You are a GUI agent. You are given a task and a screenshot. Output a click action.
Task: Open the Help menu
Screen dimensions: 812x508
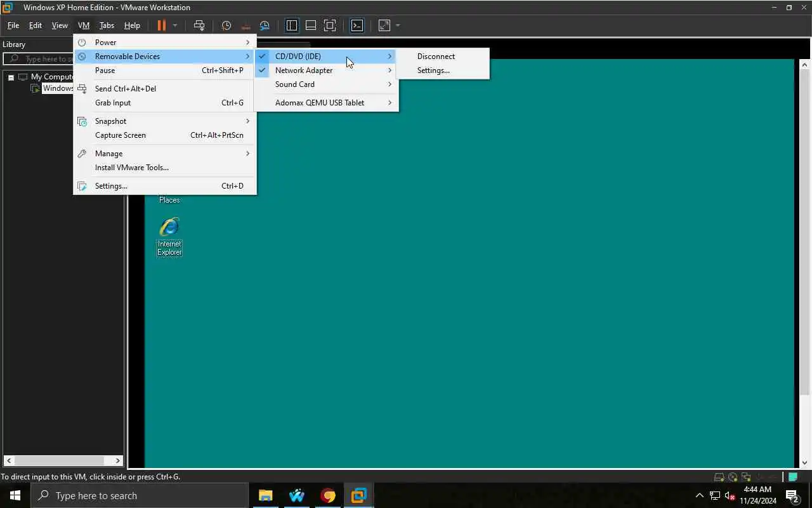[x=132, y=25]
